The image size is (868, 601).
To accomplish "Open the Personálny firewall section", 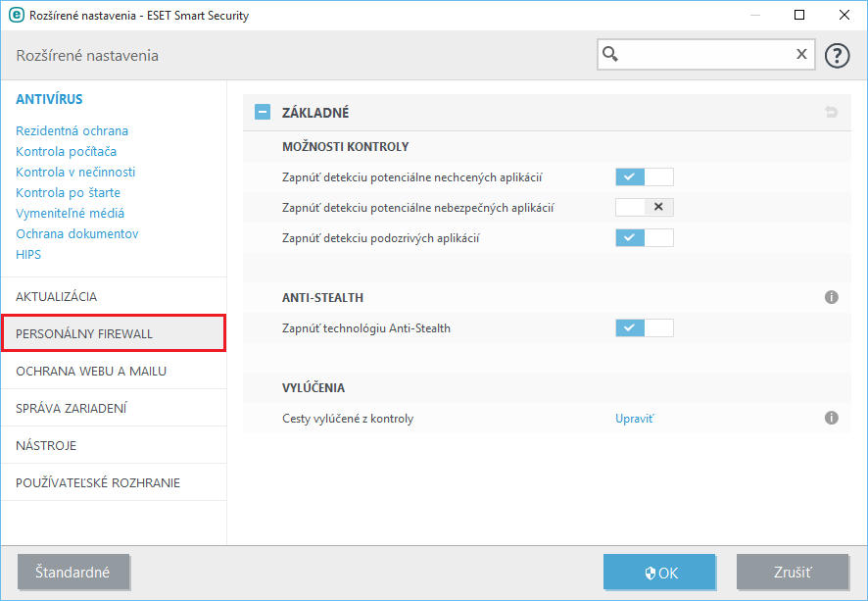I will (x=114, y=334).
